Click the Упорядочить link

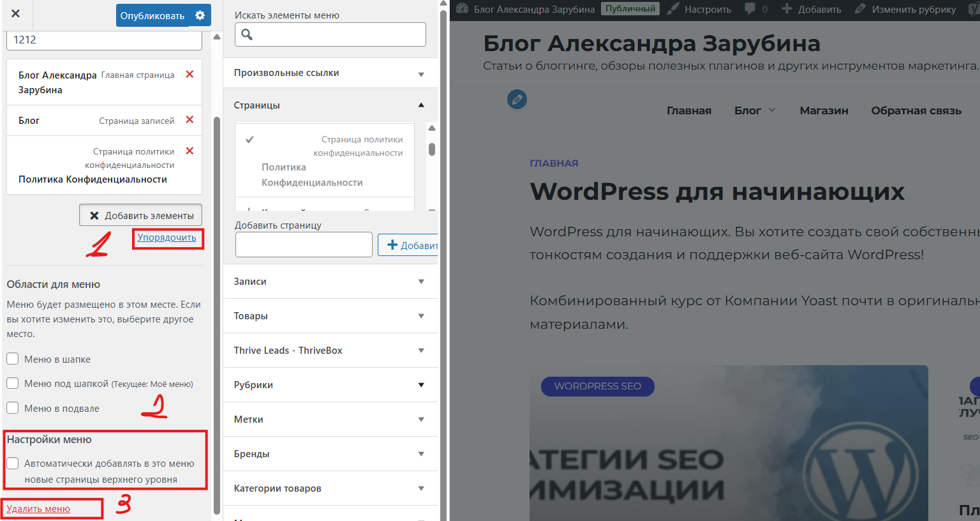tap(167, 238)
